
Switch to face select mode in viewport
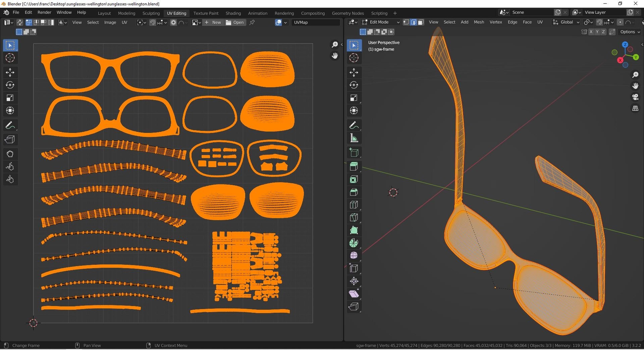[x=421, y=22]
